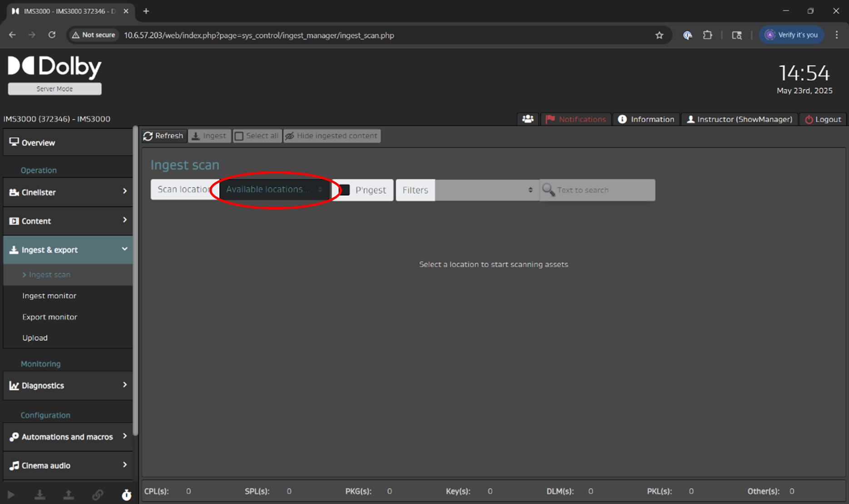This screenshot has height=504, width=849.
Task: Click the download arrow icon in the bottom bar
Action: [40, 495]
